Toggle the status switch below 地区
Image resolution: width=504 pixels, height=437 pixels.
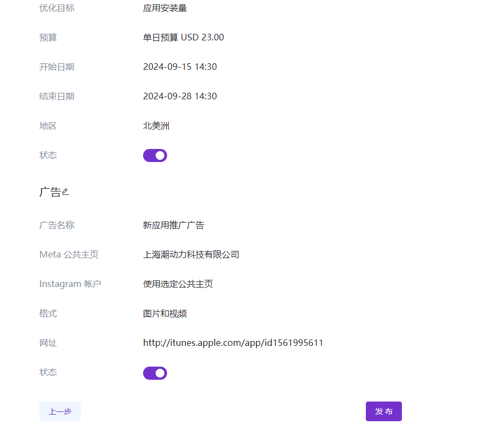tap(155, 155)
